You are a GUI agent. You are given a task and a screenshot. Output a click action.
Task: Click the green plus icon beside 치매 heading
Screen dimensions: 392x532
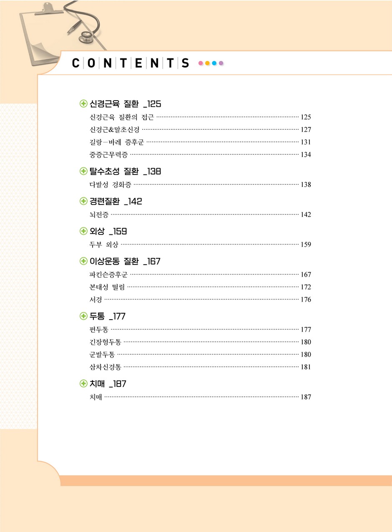pos(83,384)
